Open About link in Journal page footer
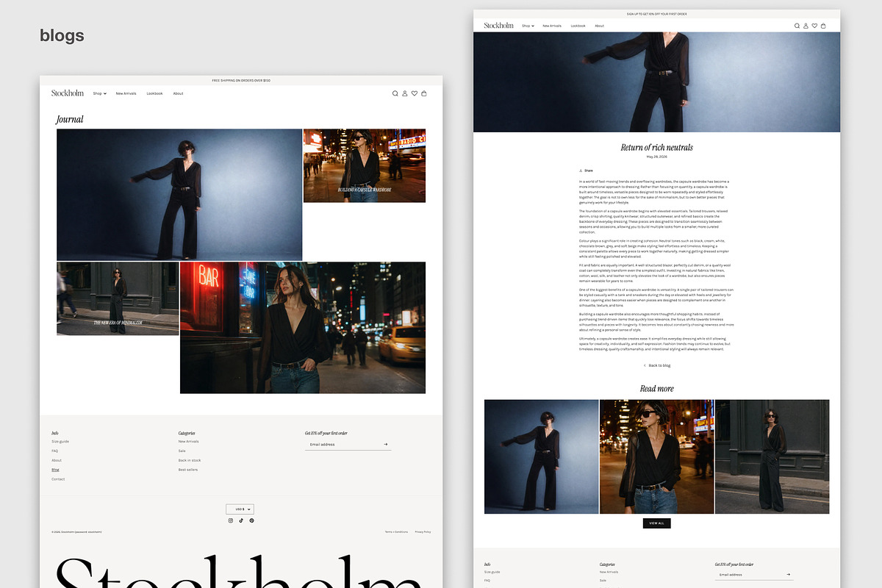Screen dimensions: 882x588 click(x=57, y=460)
